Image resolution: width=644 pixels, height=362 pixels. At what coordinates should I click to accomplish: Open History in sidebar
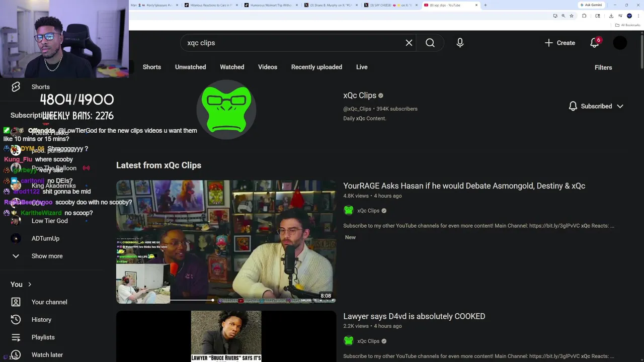[x=40, y=320]
